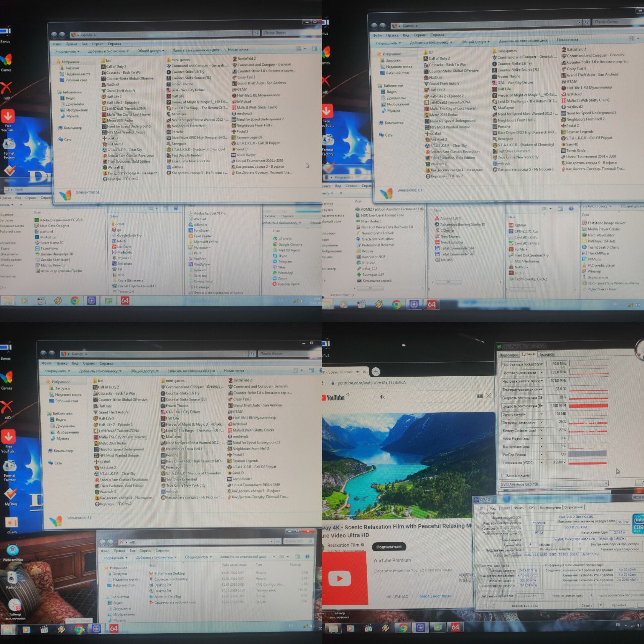The width and height of the screenshot is (644, 644).
Task: Switch to the Видеокарта tab in GPU-Z
Action: pos(508,355)
